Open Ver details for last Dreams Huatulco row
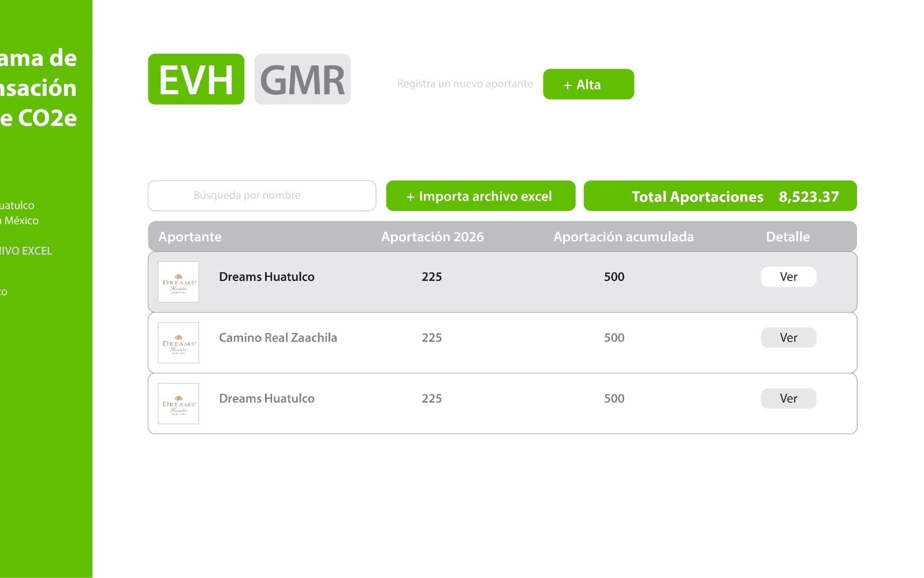The height and width of the screenshot is (578, 924). coord(788,398)
